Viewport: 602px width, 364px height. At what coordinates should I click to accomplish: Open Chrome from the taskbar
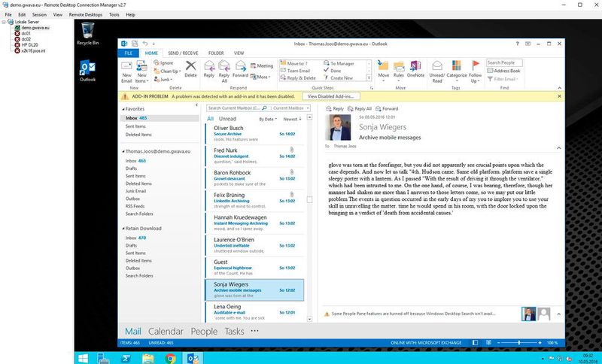[x=171, y=358]
